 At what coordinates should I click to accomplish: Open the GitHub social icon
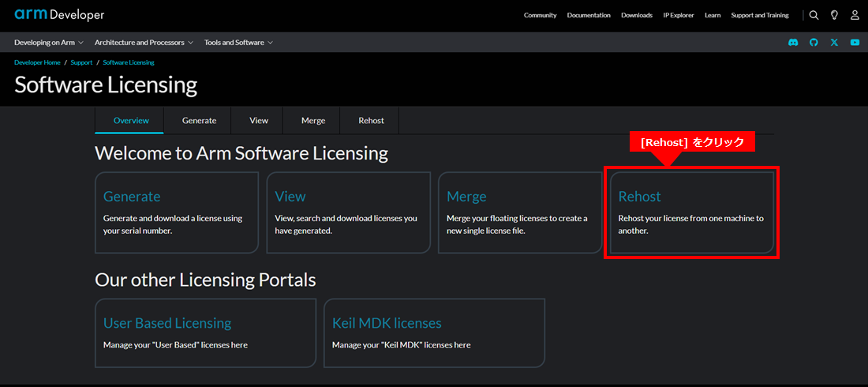coord(814,42)
